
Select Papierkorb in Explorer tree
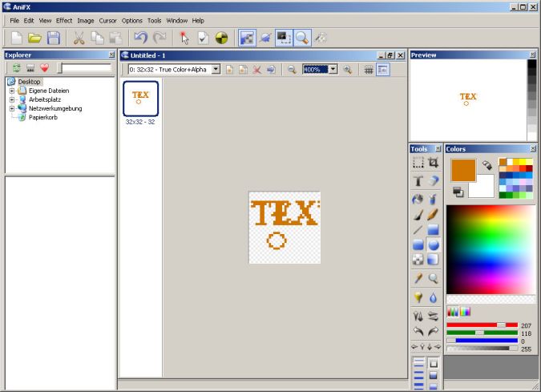pos(42,117)
